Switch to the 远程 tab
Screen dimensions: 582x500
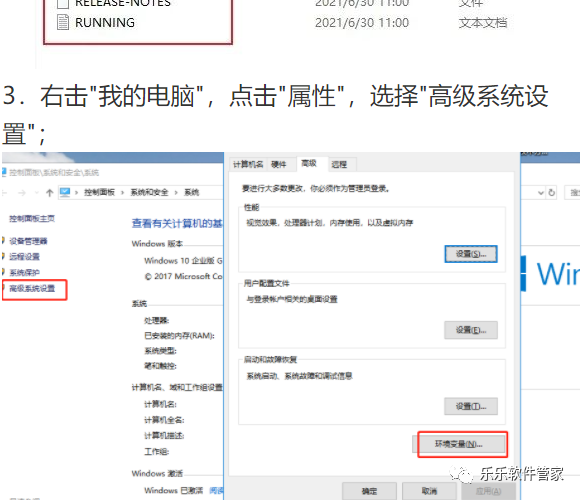[x=339, y=164]
